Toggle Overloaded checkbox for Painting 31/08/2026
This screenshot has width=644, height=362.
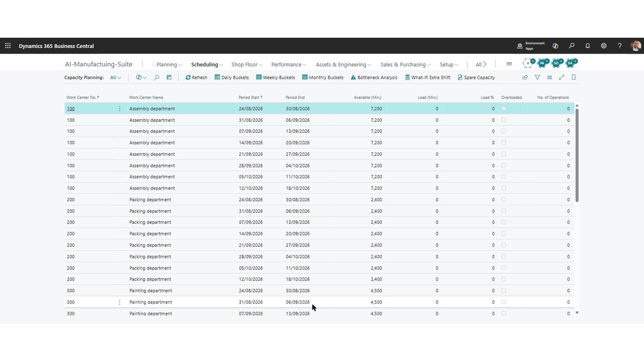504,302
